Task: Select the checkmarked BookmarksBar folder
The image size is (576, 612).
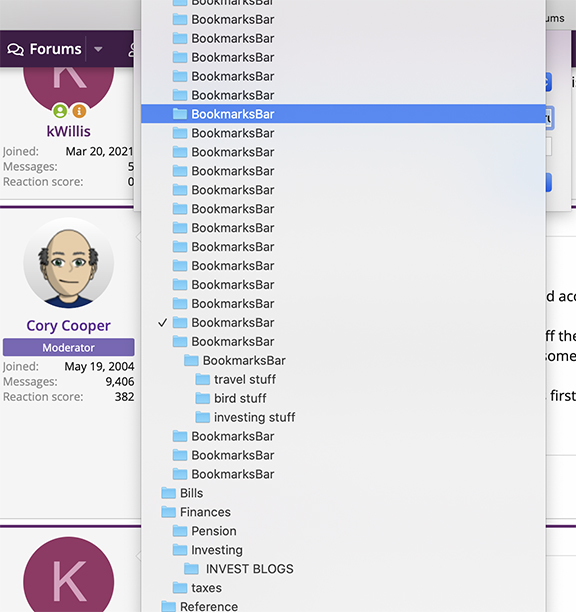Action: (343, 323)
